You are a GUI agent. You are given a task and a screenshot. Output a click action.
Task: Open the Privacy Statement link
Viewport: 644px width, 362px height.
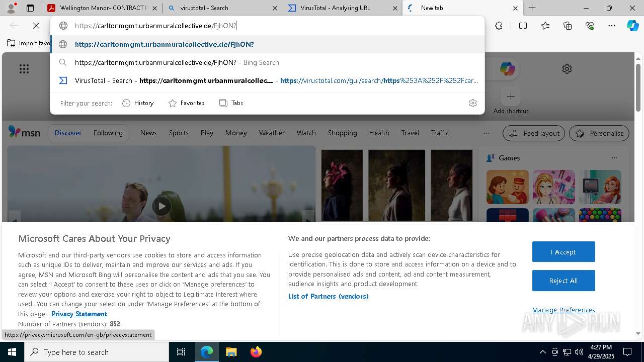tap(79, 314)
